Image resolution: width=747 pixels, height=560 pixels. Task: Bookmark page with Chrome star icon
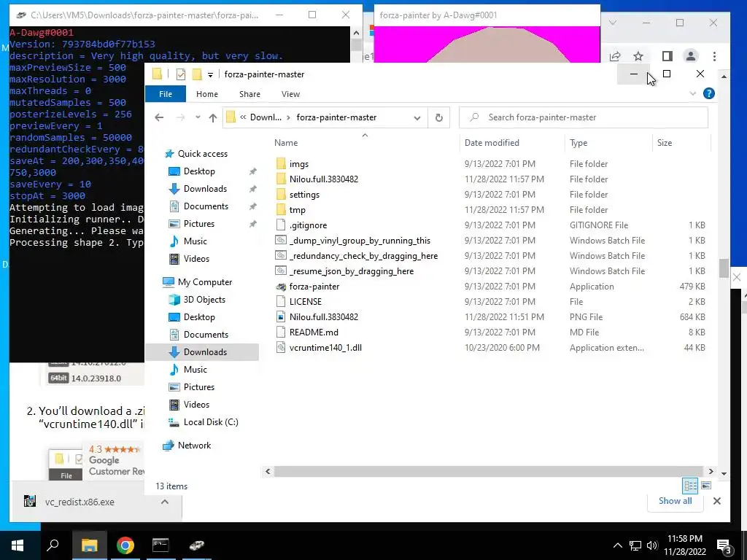coord(638,56)
